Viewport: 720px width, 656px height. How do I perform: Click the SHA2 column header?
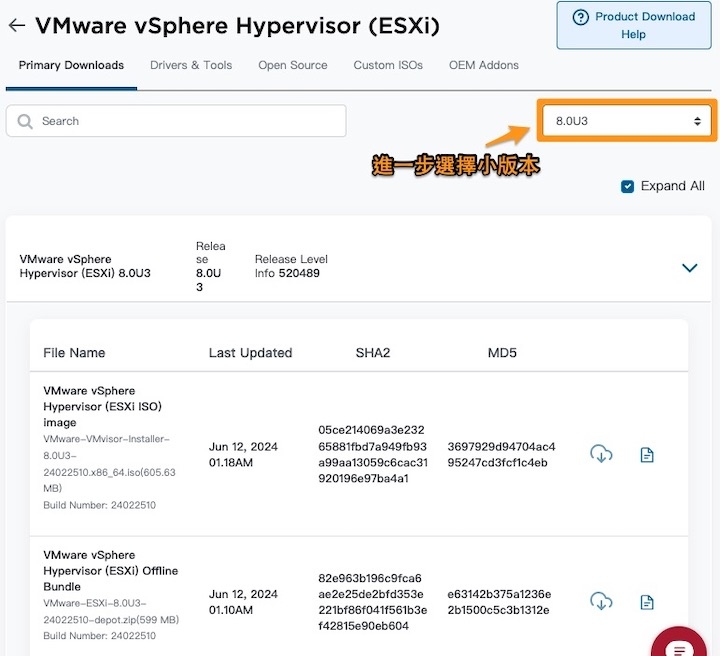pos(373,353)
